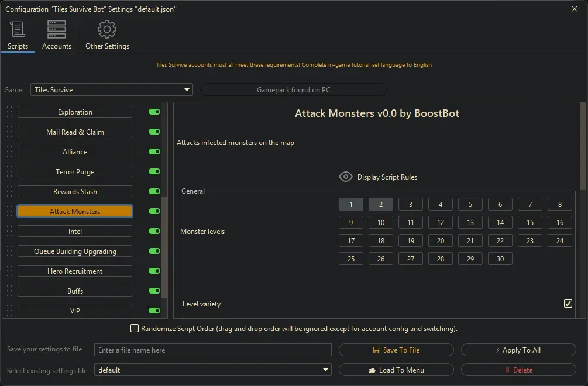Click the eye icon for Display Script Rules
Image resolution: width=588 pixels, height=386 pixels.
(x=346, y=177)
